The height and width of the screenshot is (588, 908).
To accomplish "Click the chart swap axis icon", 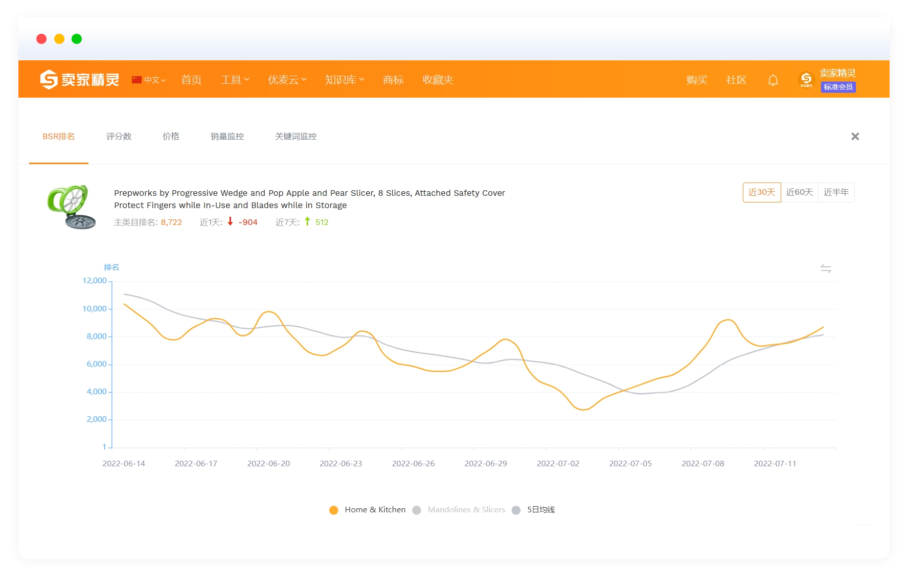I will click(x=826, y=268).
